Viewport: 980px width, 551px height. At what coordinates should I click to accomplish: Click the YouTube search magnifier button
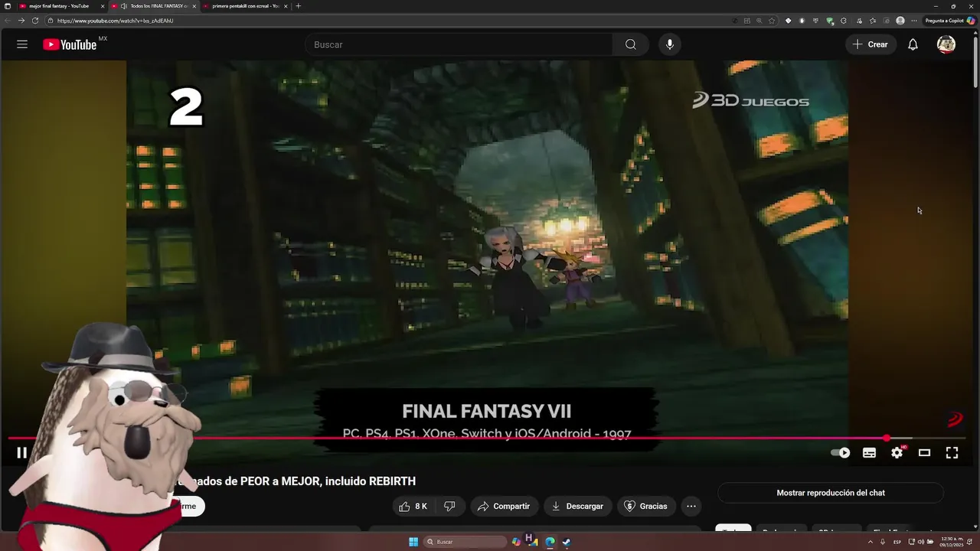630,44
